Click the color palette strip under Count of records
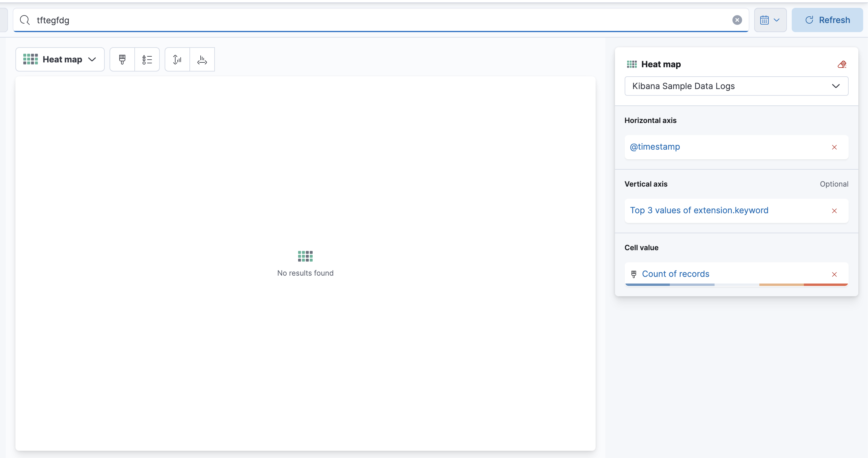The image size is (868, 458). click(x=736, y=285)
